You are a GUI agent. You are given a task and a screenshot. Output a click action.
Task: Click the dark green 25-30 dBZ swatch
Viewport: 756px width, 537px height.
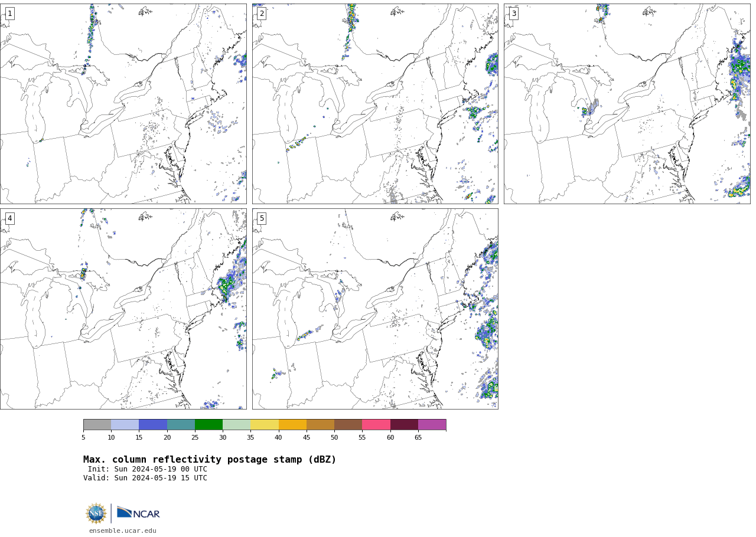208,425
